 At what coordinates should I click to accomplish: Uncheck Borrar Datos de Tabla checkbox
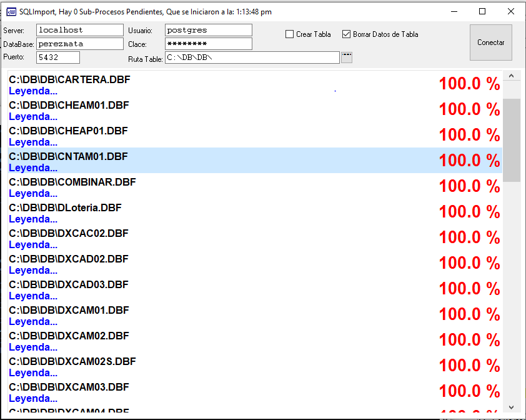347,34
